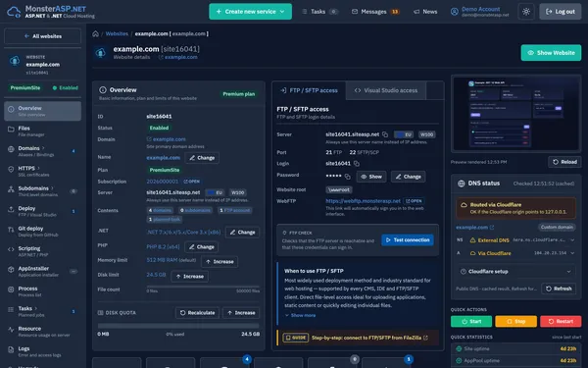This screenshot has height=368, width=588.
Task: Click the File count progress bar
Action: pos(203,287)
